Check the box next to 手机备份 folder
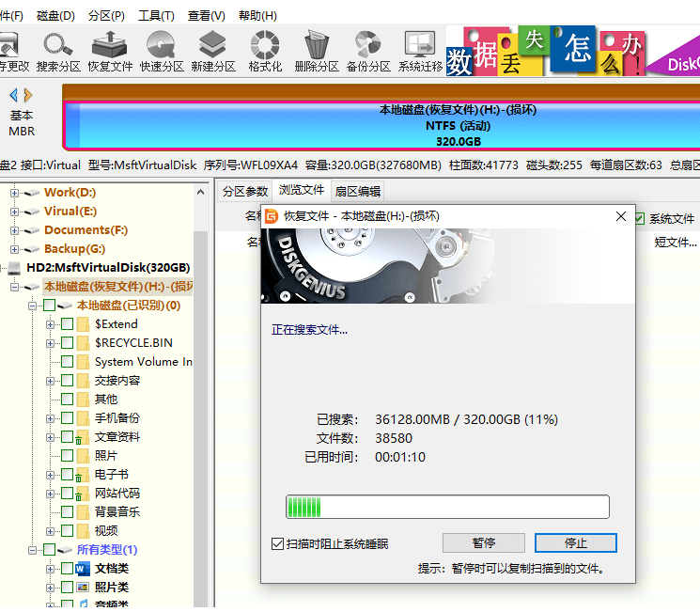Screen dimensions: 700x612 [67, 418]
